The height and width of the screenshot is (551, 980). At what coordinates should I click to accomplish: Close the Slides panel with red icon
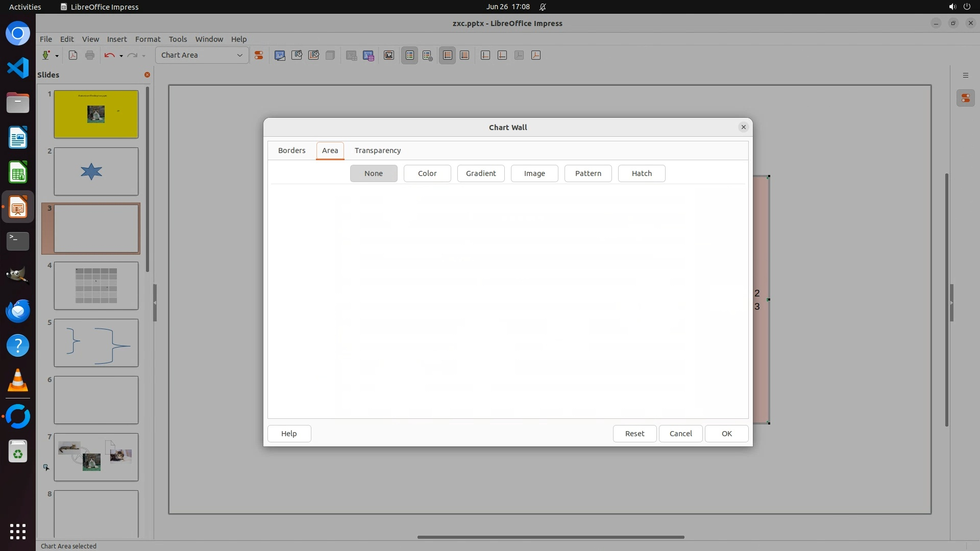tap(147, 75)
